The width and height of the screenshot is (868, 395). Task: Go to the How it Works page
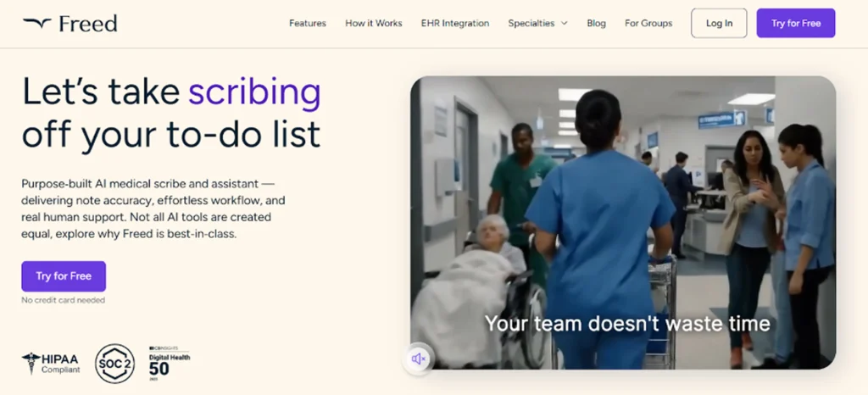point(373,24)
